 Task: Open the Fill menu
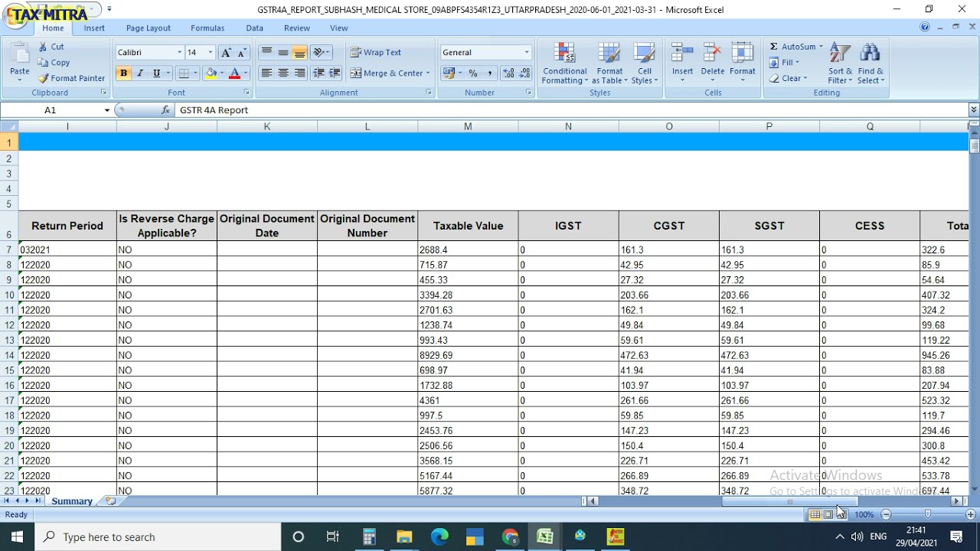(784, 63)
